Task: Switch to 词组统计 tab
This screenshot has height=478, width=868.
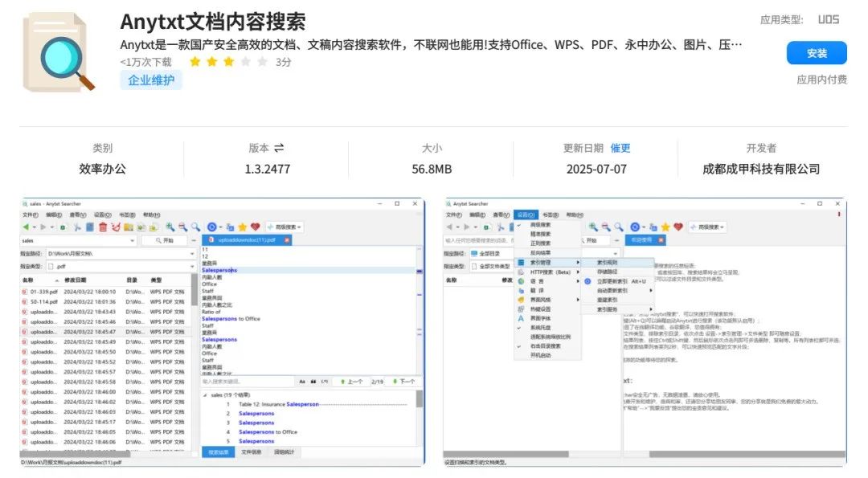Action: tap(284, 452)
